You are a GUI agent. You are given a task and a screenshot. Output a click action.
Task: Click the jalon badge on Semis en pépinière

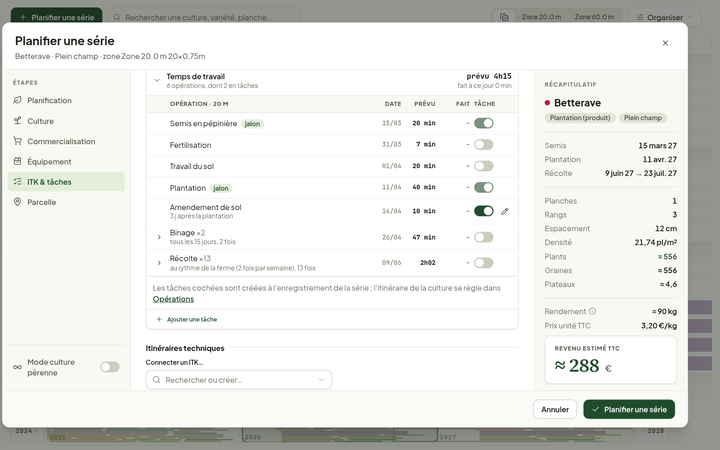coord(252,124)
